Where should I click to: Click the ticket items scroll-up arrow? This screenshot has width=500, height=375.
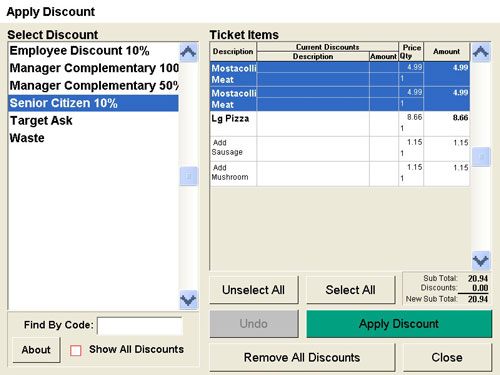[481, 52]
